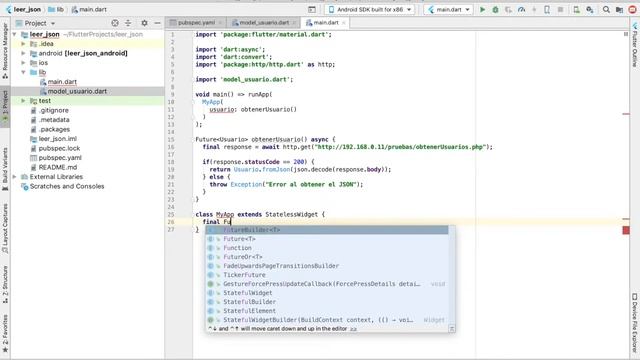This screenshot has width=640, height=360.
Task: Open Build Variants side tool window
Action: 5,169
